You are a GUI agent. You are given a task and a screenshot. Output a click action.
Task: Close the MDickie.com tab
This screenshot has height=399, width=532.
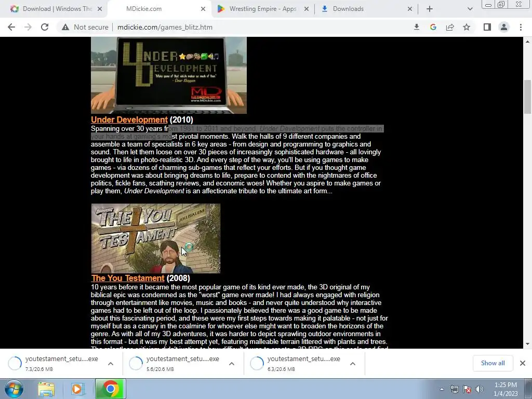203,9
